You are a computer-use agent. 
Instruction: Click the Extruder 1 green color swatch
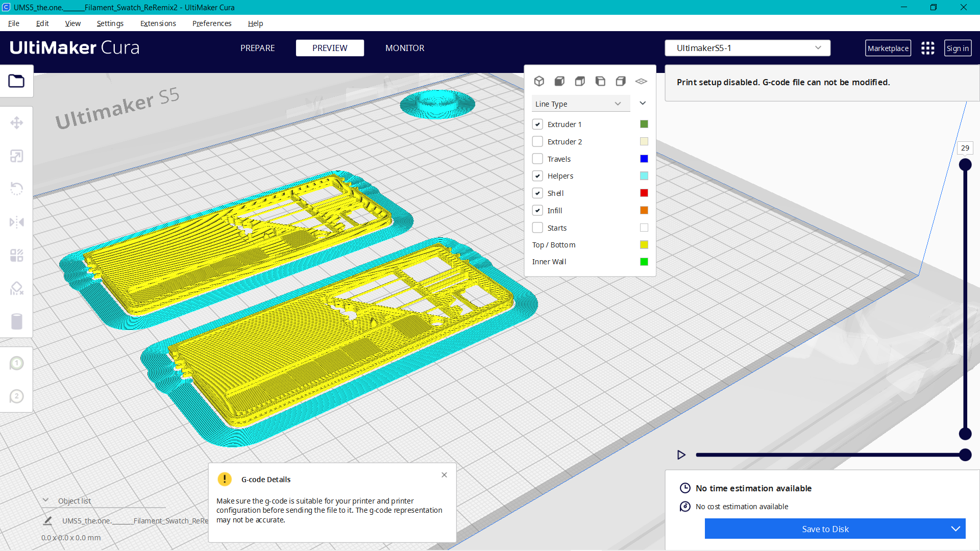(644, 124)
